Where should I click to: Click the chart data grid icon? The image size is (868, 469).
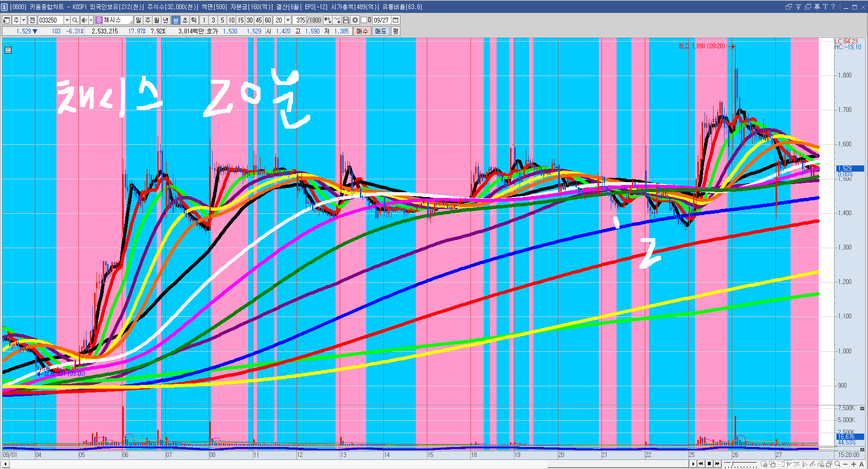(x=8, y=50)
